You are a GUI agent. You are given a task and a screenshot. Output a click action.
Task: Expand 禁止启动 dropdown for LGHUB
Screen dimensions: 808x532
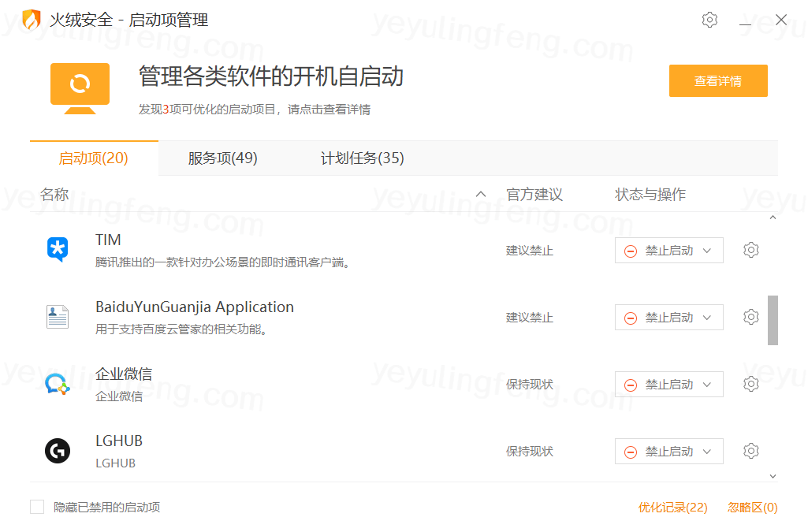pos(669,451)
